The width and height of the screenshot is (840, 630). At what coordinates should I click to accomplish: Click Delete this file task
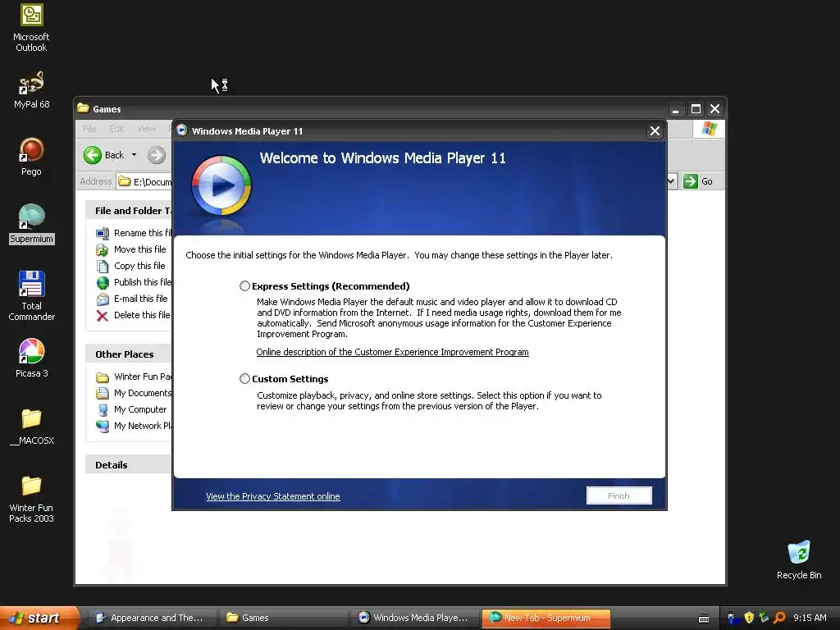pos(133,315)
